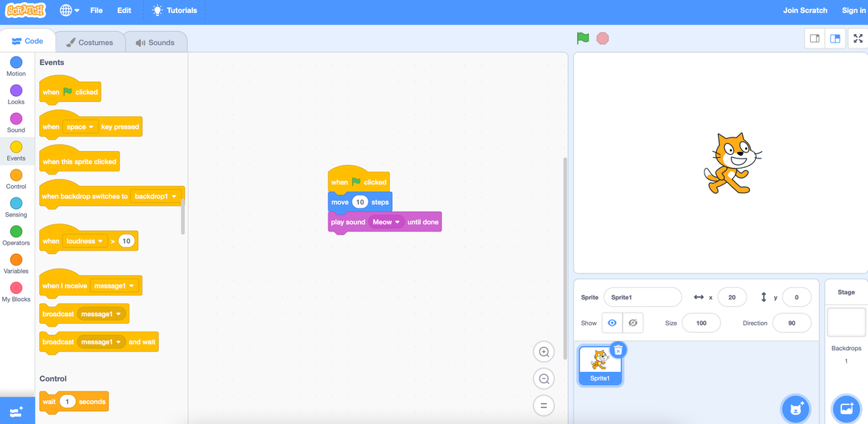Click the Sprite name input field

(x=642, y=297)
